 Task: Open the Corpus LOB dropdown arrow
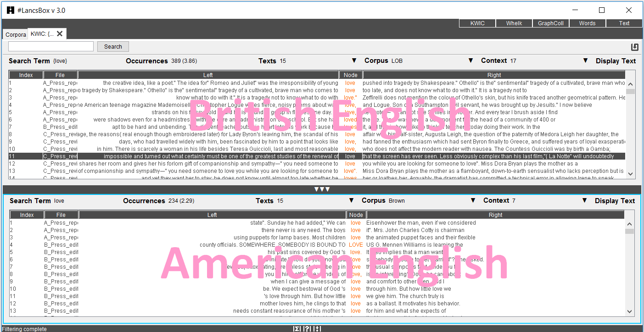click(x=470, y=61)
